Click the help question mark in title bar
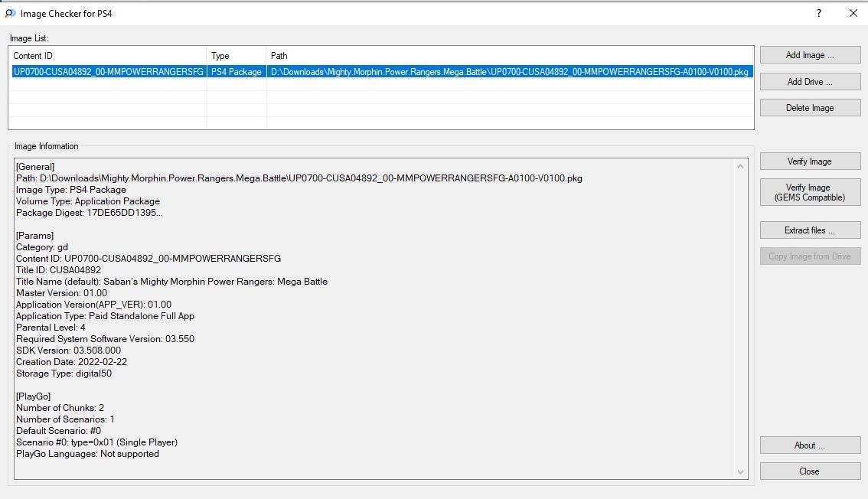Image resolution: width=868 pixels, height=499 pixels. 819,13
